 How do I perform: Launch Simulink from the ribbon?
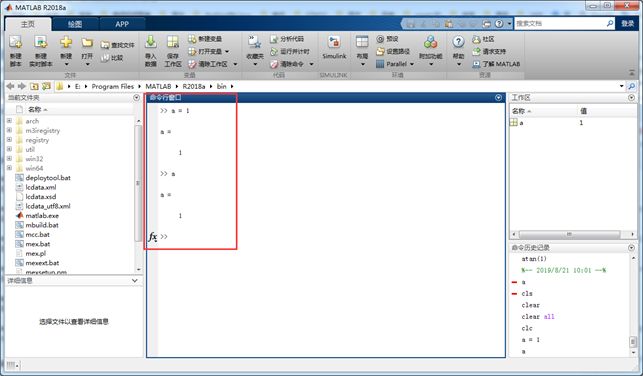(334, 47)
